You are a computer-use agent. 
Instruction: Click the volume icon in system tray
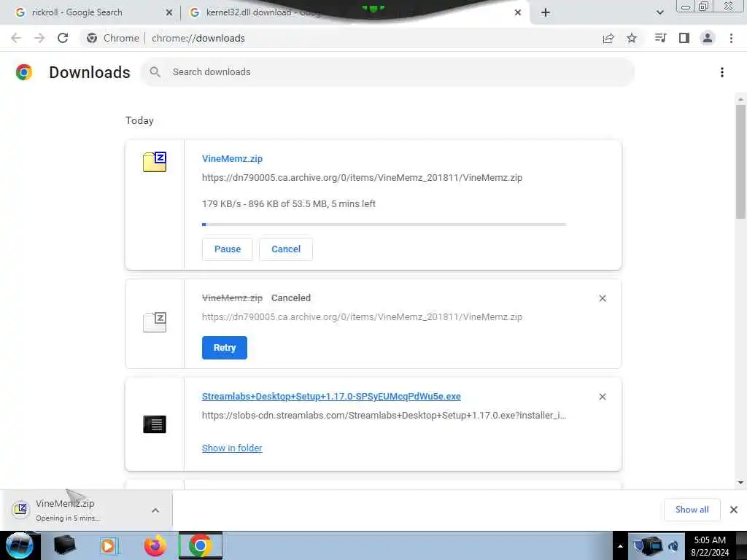[673, 546]
